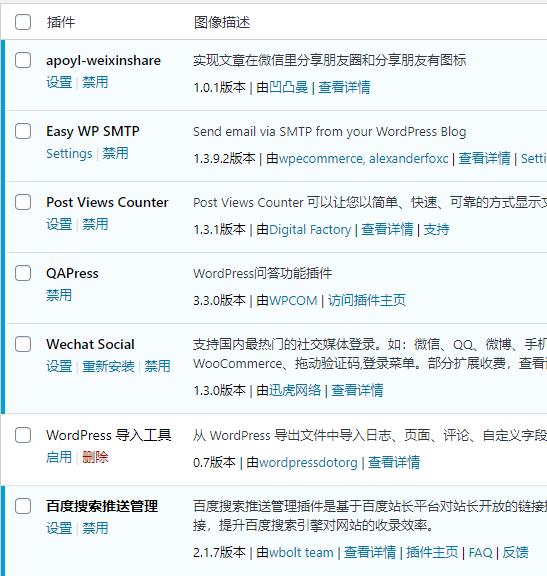Activate WordPress 导入工具 via 启用

59,457
